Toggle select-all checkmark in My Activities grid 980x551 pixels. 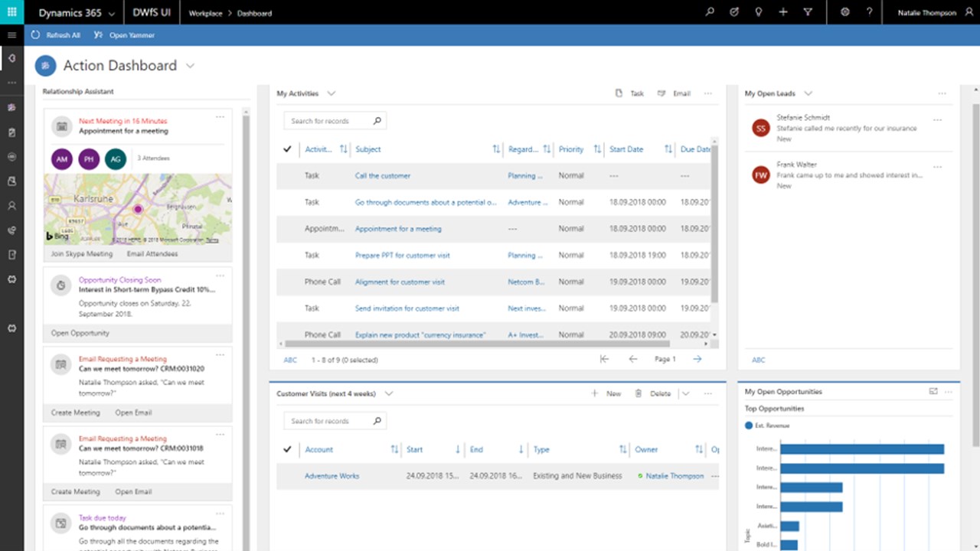pos(287,149)
